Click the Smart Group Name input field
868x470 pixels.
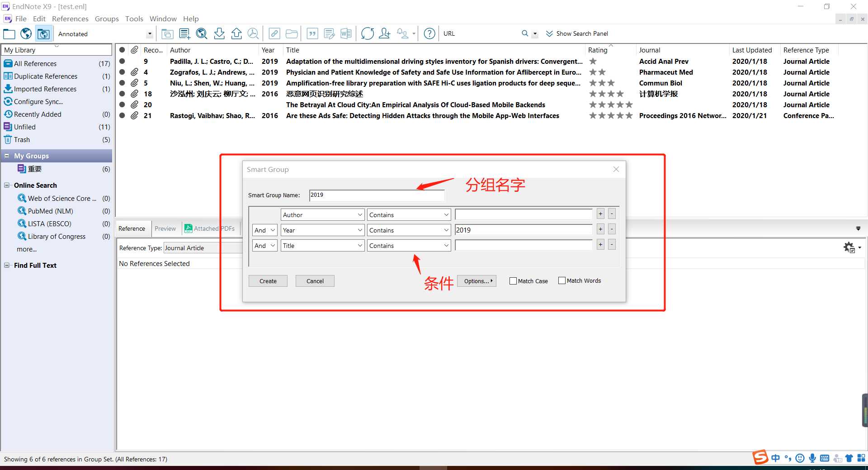377,195
